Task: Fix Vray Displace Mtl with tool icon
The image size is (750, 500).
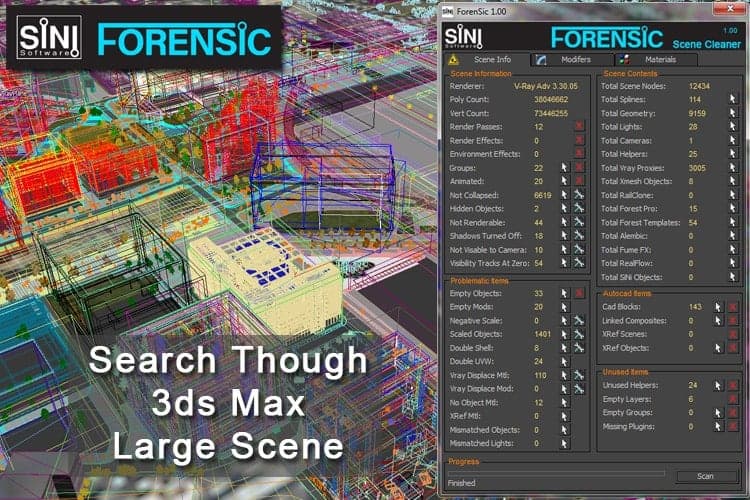Action: 578,374
